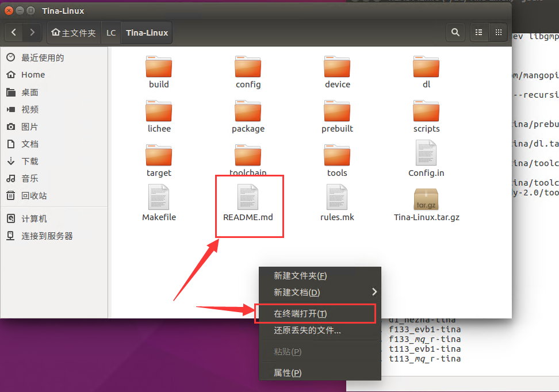Click the 主文件夹 breadcrumb

click(x=74, y=33)
